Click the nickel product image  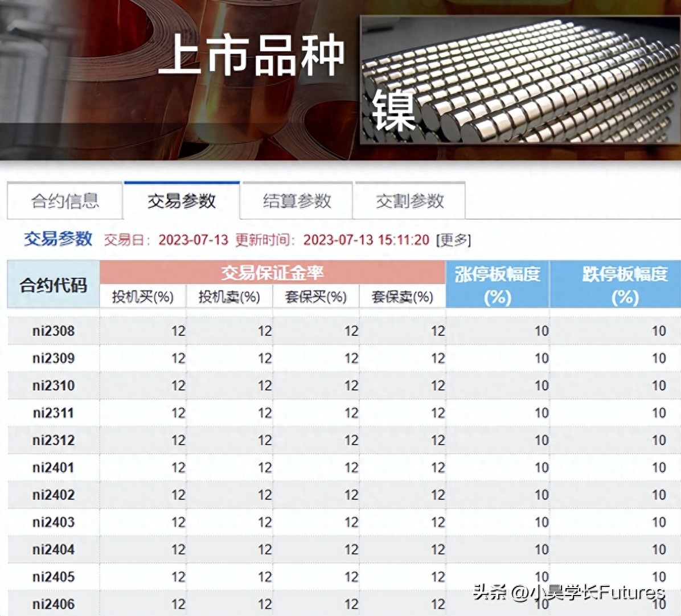point(520,80)
